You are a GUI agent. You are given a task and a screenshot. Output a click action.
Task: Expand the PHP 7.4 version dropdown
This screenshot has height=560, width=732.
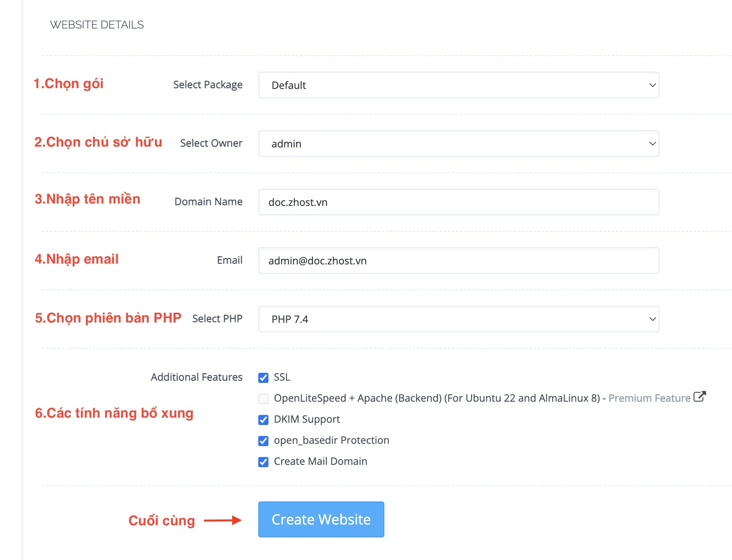(x=458, y=319)
